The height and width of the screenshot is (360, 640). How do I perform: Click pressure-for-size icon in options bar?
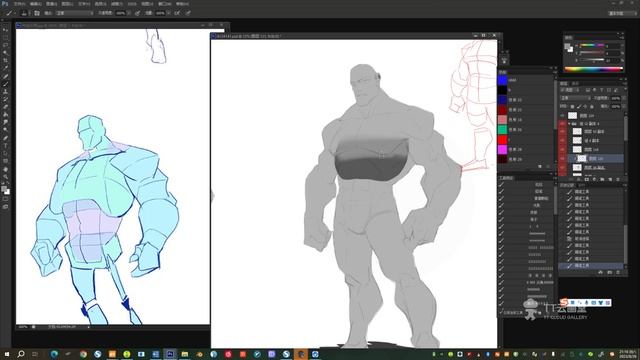[x=188, y=13]
